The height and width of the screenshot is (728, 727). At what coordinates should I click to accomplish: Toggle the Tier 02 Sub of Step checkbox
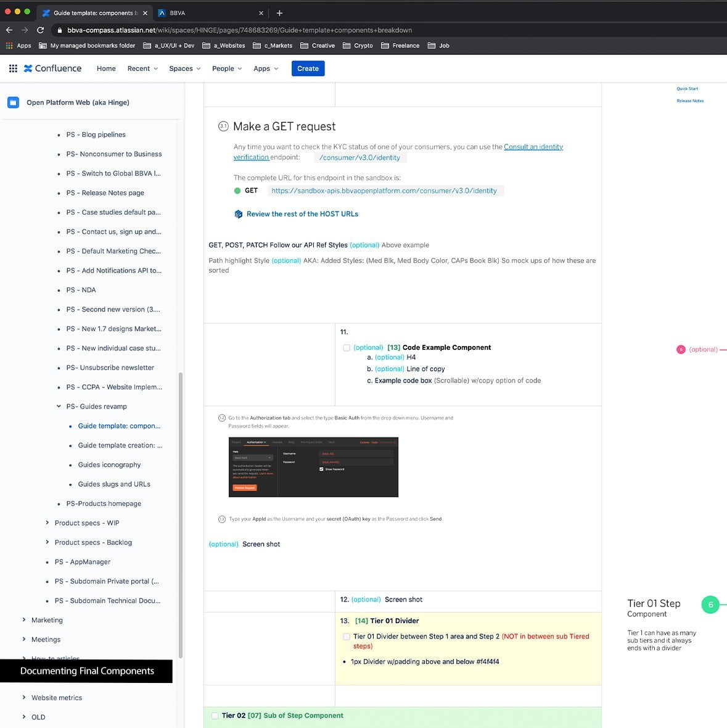click(215, 716)
